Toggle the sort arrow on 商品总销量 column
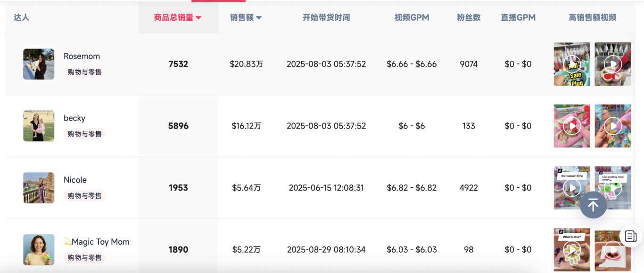 [198, 17]
